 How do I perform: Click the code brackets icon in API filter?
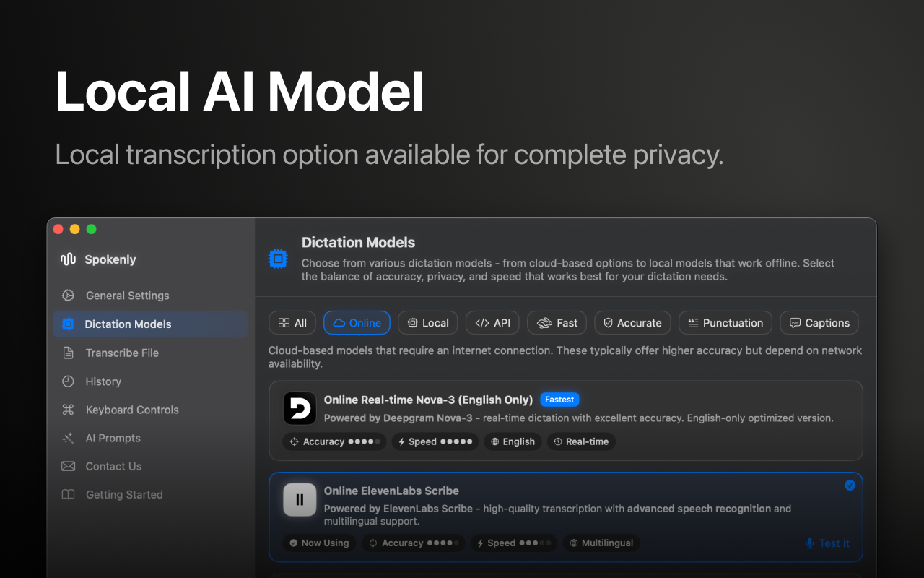point(481,323)
